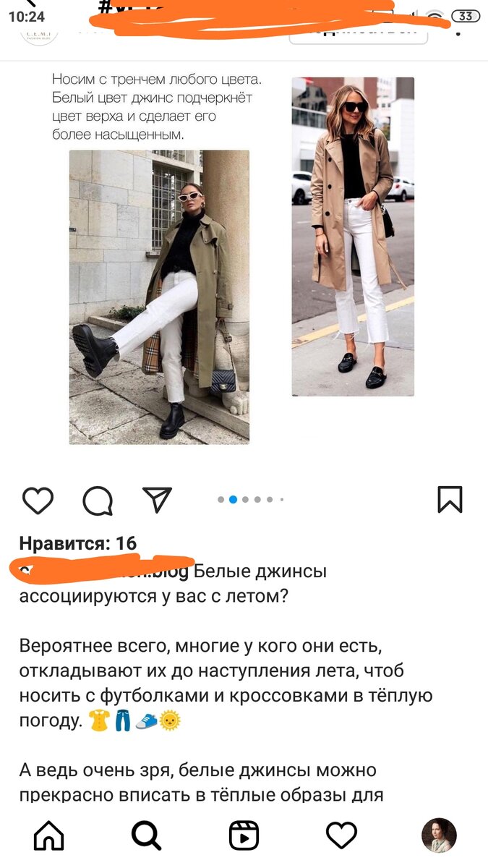The width and height of the screenshot is (488, 868).
Task: Select the third carousel dot indicator
Action: pyautogui.click(x=245, y=499)
